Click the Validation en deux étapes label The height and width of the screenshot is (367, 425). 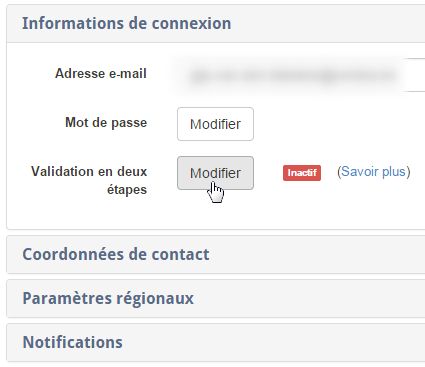click(x=89, y=180)
